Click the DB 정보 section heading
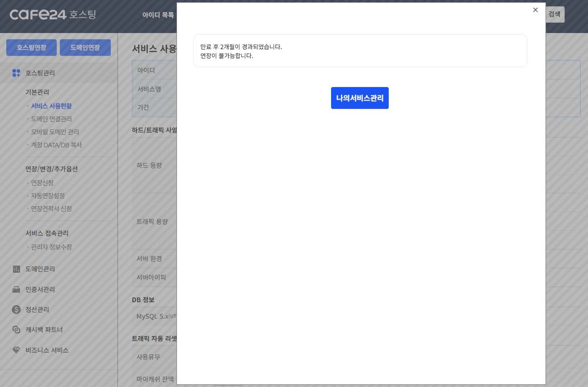The height and width of the screenshot is (387, 588). pyautogui.click(x=143, y=299)
